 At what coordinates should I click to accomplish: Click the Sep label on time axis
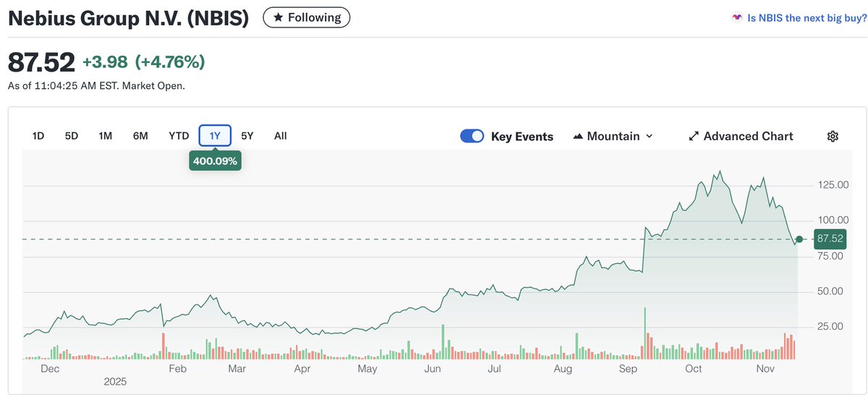click(x=629, y=369)
